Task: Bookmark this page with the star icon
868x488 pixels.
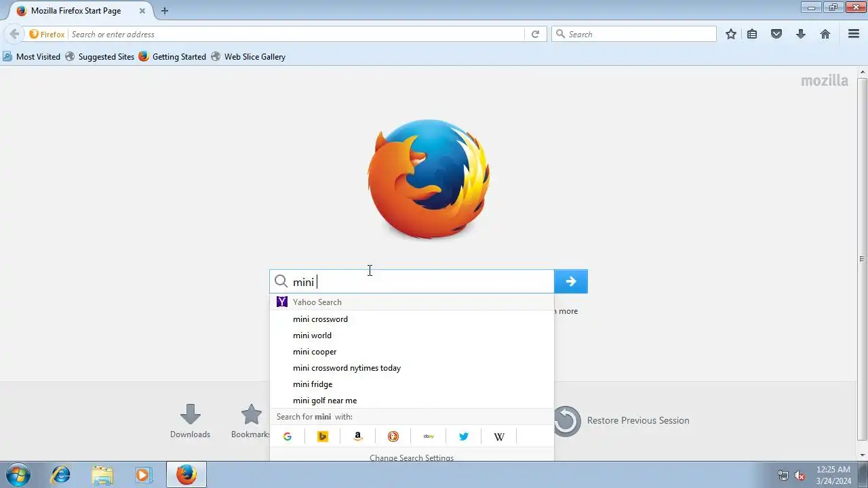Action: pos(731,34)
